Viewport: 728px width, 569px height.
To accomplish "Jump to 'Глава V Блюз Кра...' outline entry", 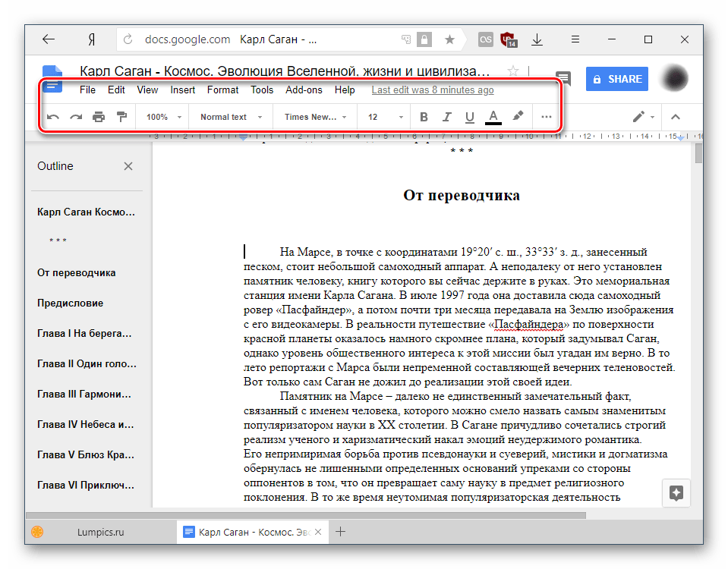I will pyautogui.click(x=86, y=455).
